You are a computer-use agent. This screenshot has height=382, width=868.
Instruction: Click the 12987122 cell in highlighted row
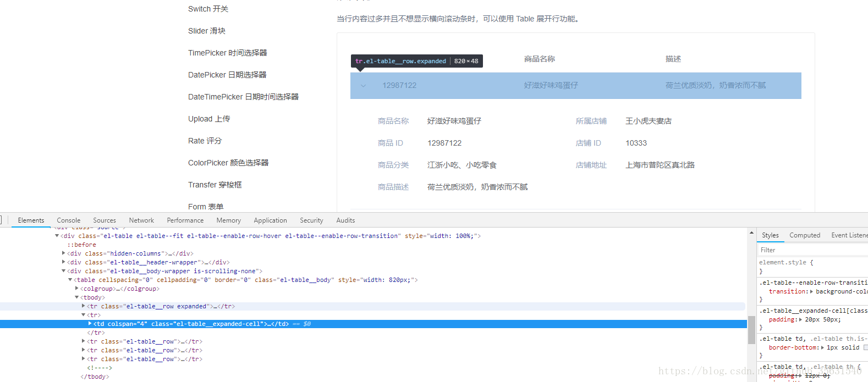point(399,85)
